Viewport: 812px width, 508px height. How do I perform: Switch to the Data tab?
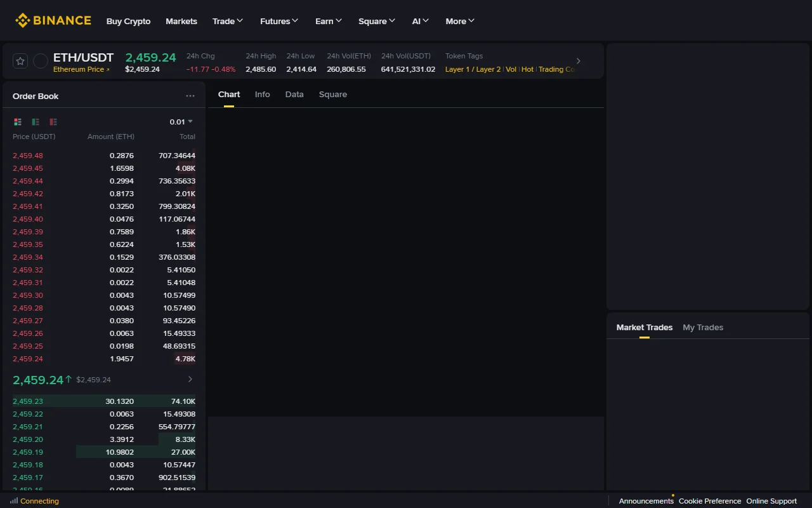(x=294, y=94)
